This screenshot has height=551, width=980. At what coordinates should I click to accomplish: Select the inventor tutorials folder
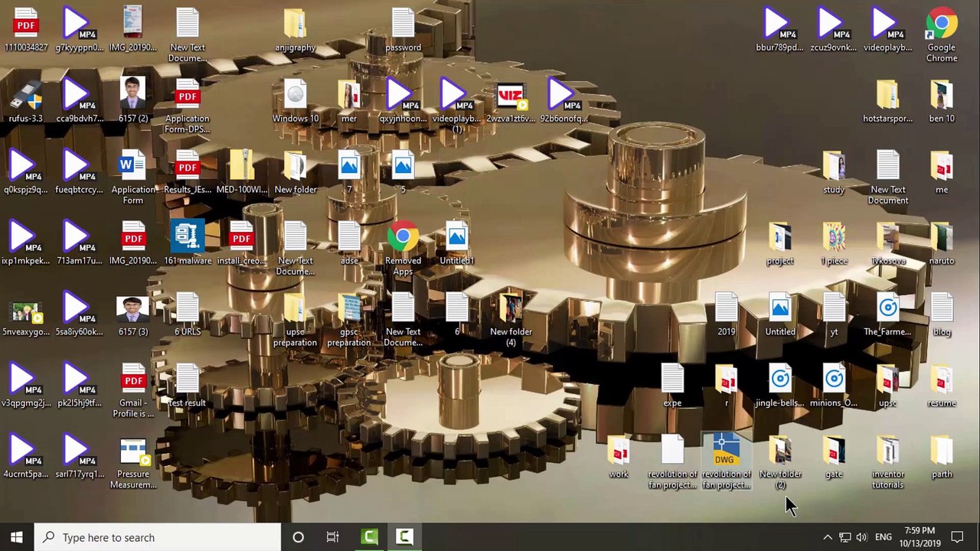pyautogui.click(x=887, y=452)
